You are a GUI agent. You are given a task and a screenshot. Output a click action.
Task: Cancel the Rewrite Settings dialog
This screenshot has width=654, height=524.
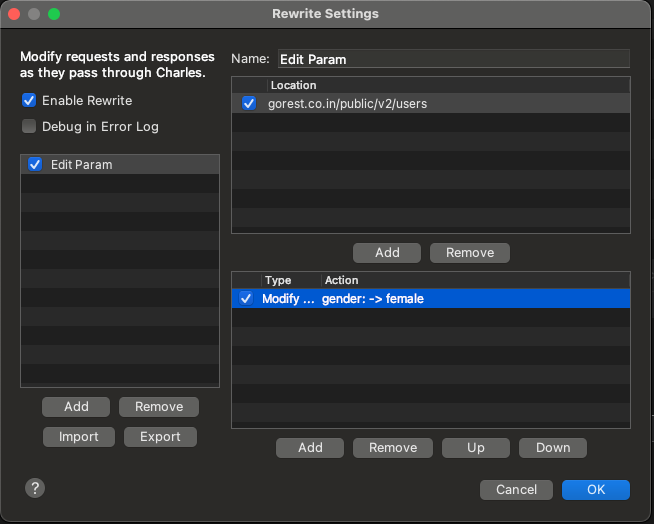(516, 490)
